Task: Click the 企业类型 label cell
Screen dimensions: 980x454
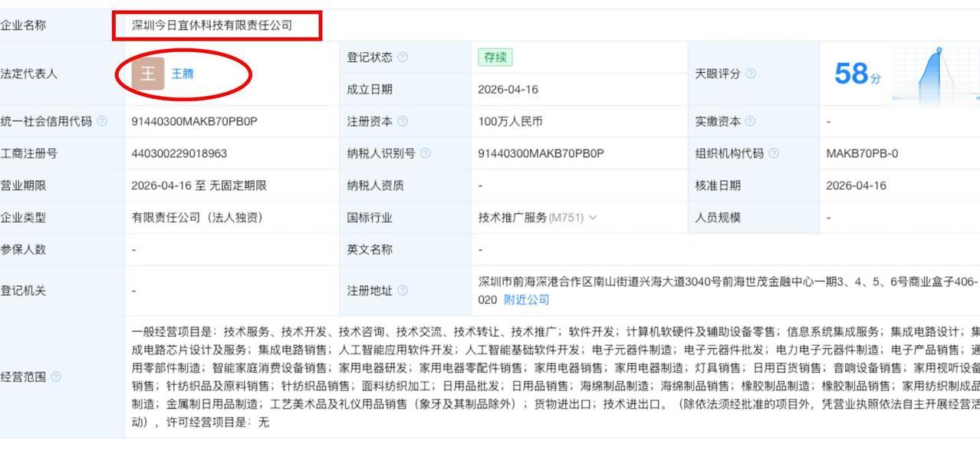Action: tap(62, 218)
